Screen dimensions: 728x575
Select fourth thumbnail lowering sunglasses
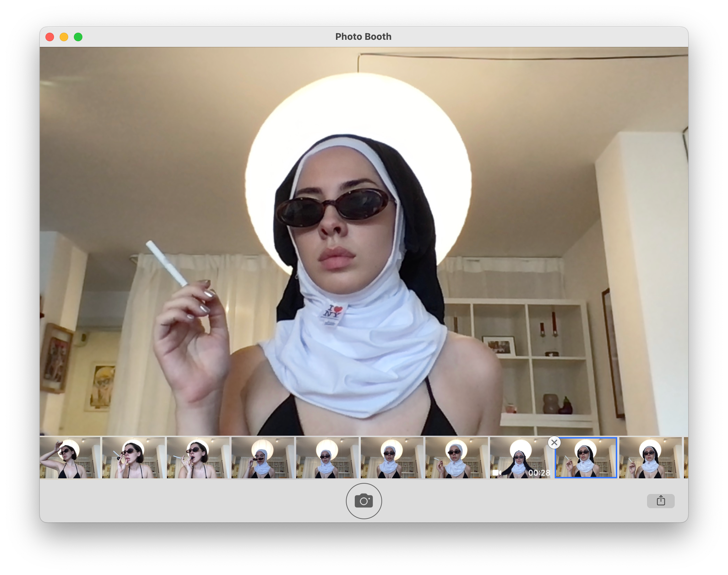pos(263,458)
